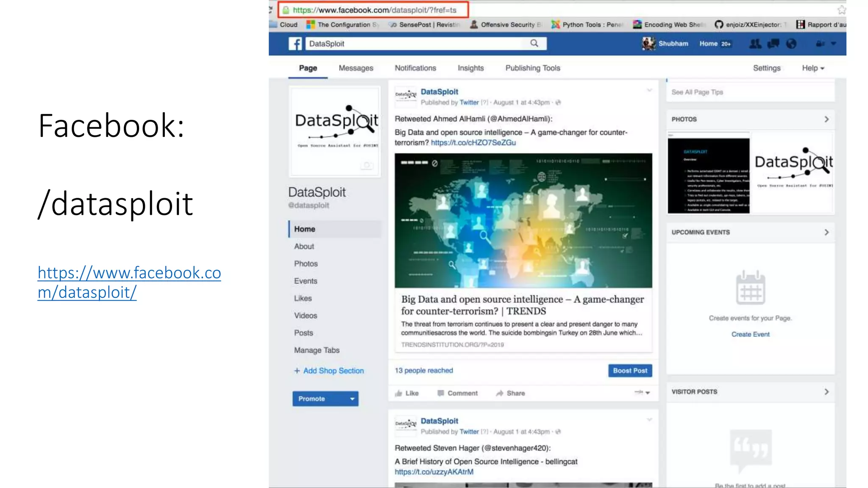
Task: Select Home in the page sidebar
Action: pyautogui.click(x=335, y=229)
